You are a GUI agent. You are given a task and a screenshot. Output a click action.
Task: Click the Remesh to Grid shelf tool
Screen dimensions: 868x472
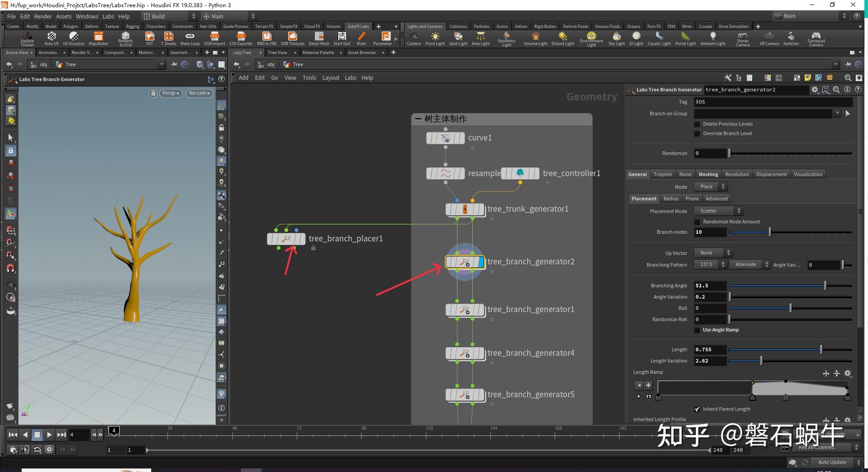coord(125,39)
